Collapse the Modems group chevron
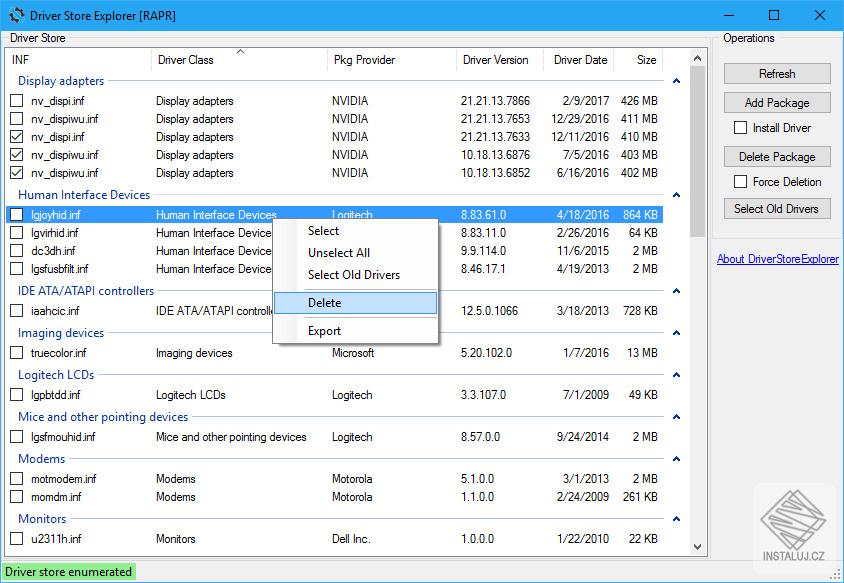This screenshot has height=583, width=844. point(677,460)
